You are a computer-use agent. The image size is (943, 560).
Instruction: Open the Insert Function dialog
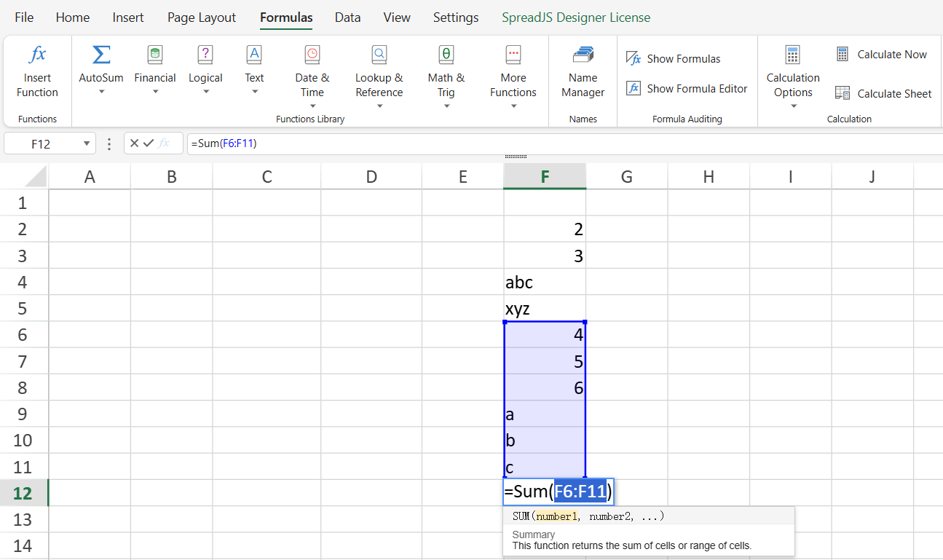click(37, 71)
